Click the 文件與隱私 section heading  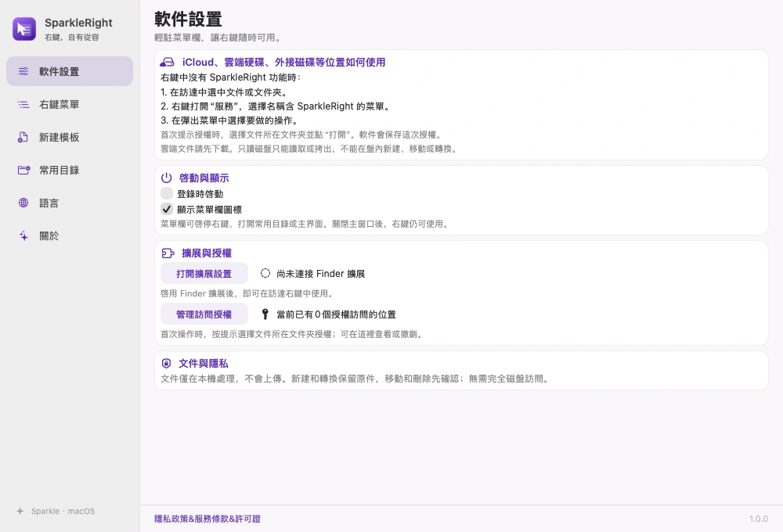click(204, 363)
